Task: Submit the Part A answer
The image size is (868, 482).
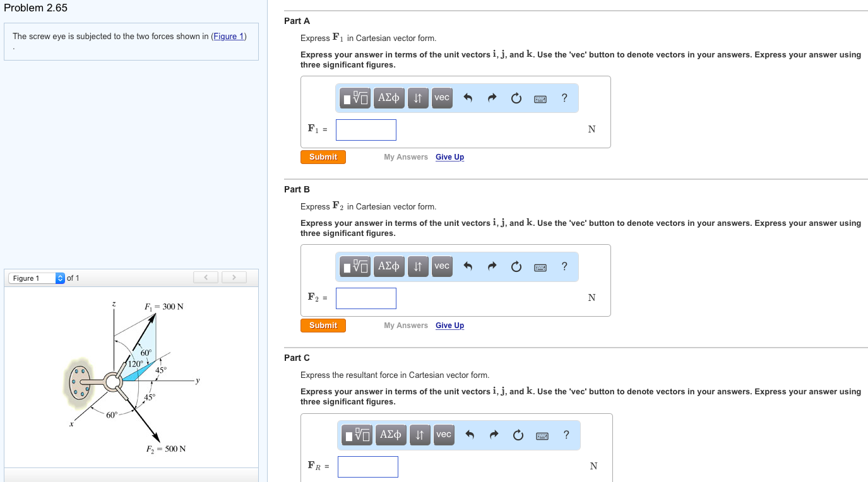Action: click(x=323, y=156)
